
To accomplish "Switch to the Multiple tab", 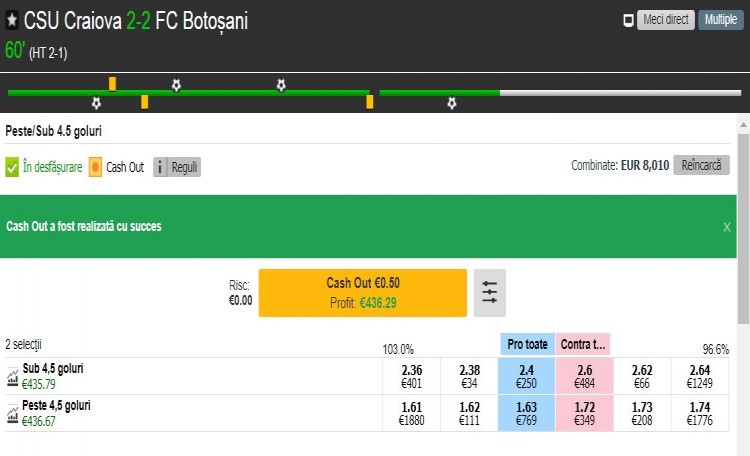I will tap(720, 20).
